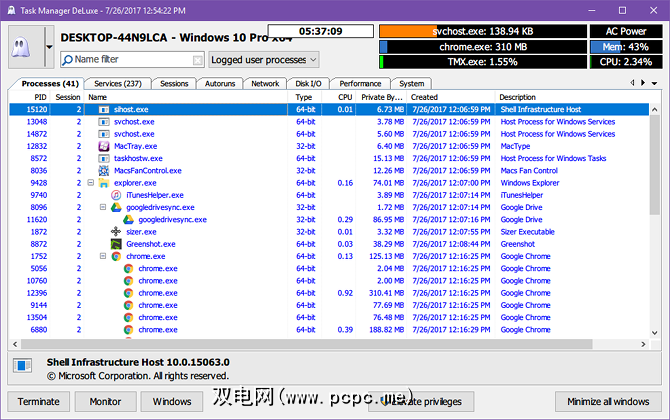Viewport: 670px width, 420px height.
Task: Click the Shell Infrastructure Host details icon
Action: coord(22,366)
